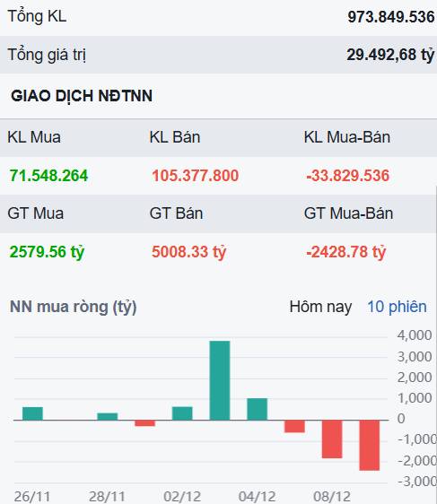Click the 4,000 y-axis label
This screenshot has width=437, height=504.
click(415, 335)
